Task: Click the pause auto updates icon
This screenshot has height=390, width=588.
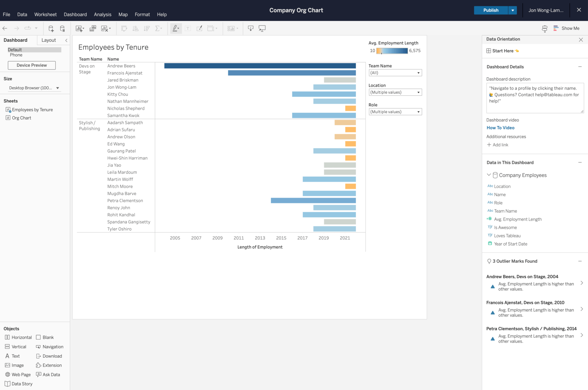Action: click(62, 28)
